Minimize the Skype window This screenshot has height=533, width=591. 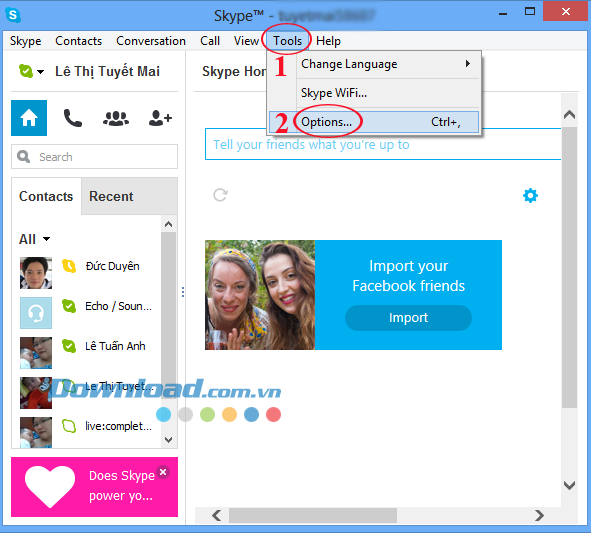pos(502,13)
